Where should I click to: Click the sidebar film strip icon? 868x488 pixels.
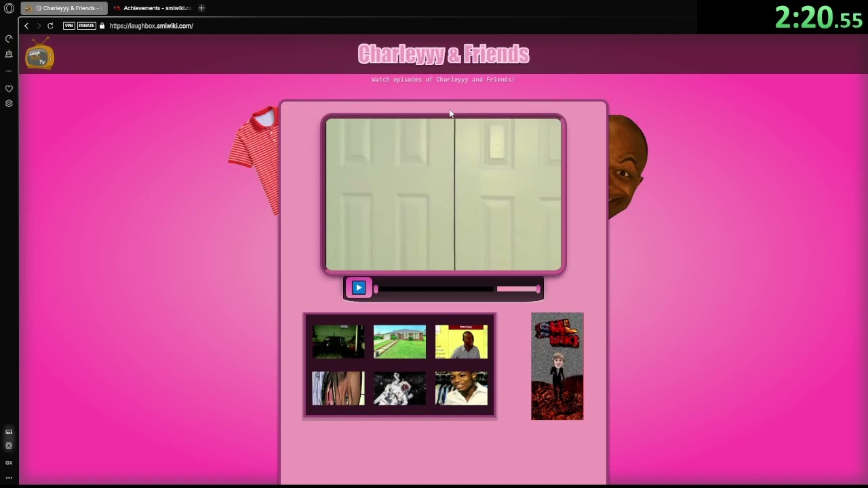click(9, 445)
